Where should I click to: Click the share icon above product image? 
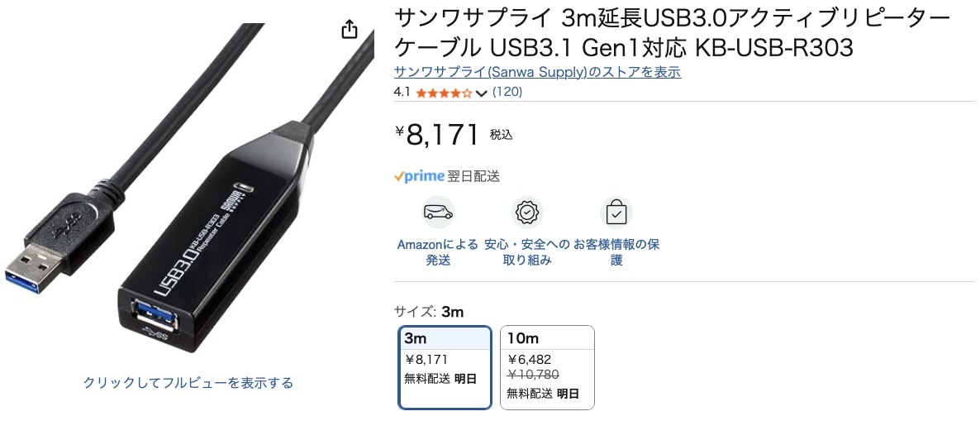[350, 30]
